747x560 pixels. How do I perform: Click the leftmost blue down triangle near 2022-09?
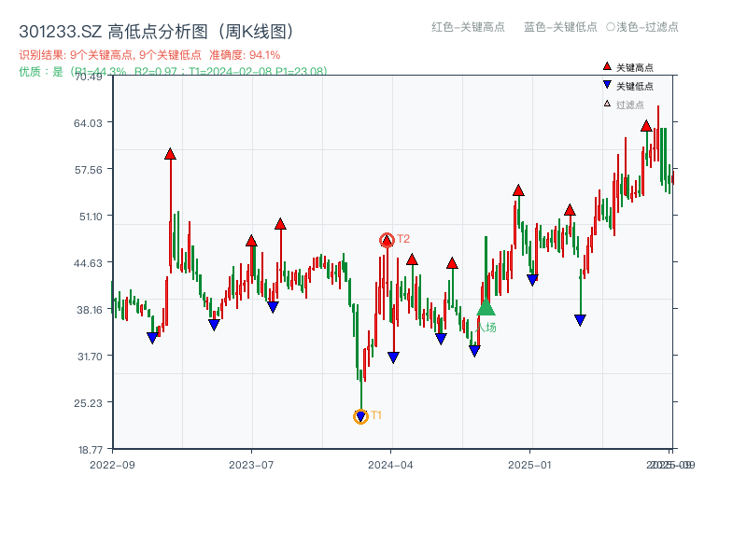click(152, 338)
